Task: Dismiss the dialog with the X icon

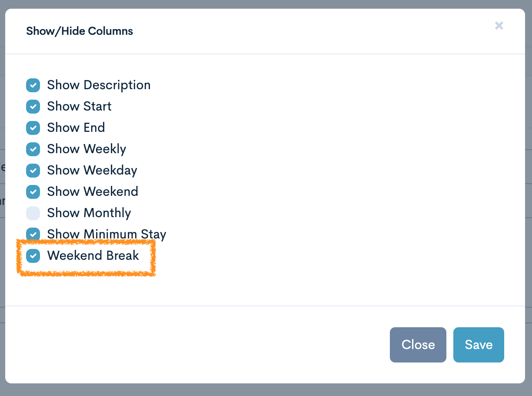Action: point(499,26)
